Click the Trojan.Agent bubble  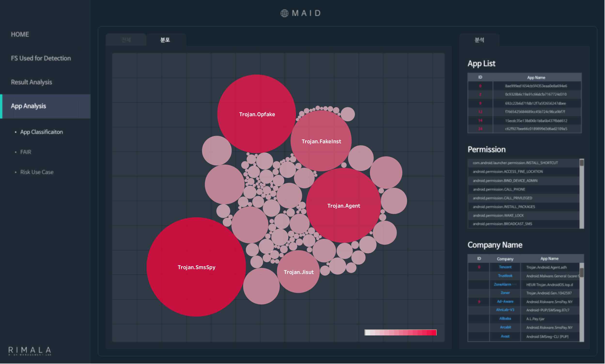tap(344, 205)
